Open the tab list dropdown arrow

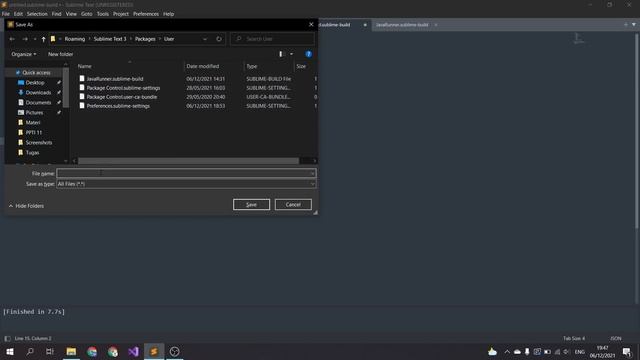(634, 24)
